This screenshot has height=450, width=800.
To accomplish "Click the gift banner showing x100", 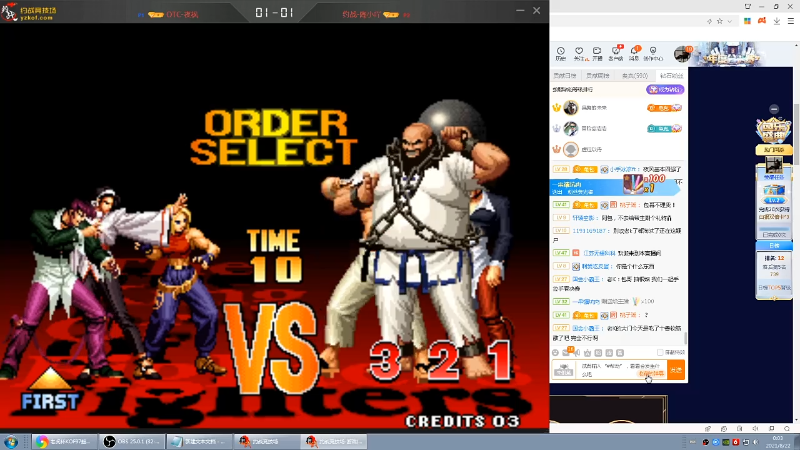I will pyautogui.click(x=615, y=187).
